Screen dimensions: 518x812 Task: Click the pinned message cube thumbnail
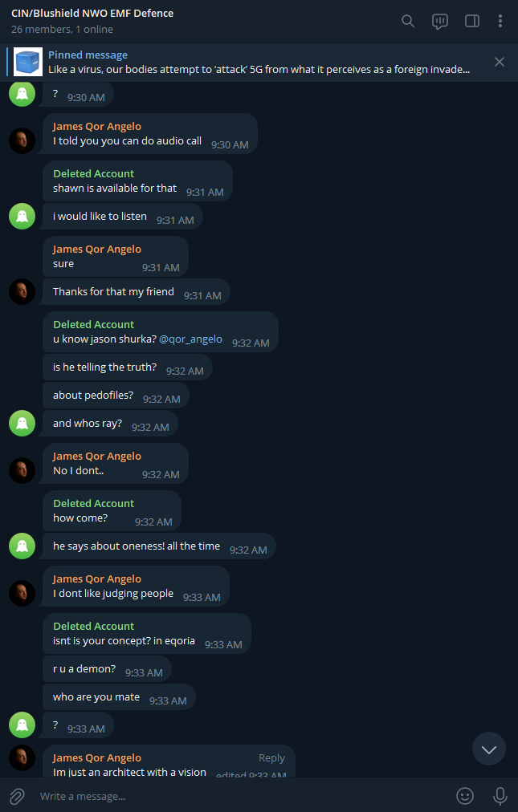[28, 62]
